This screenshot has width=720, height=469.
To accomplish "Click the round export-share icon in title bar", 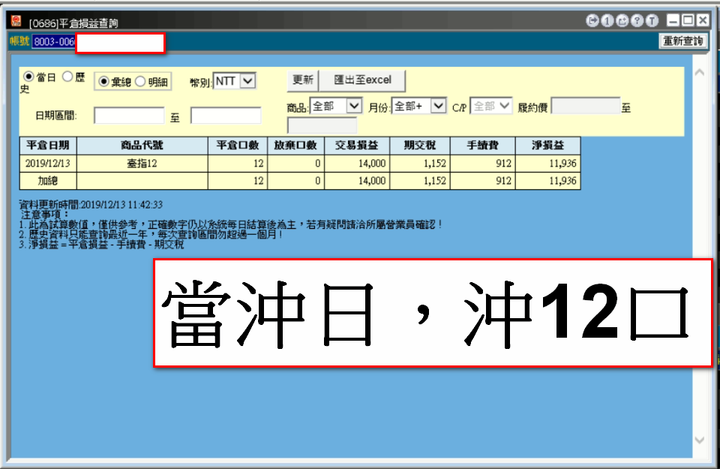I will (x=622, y=20).
